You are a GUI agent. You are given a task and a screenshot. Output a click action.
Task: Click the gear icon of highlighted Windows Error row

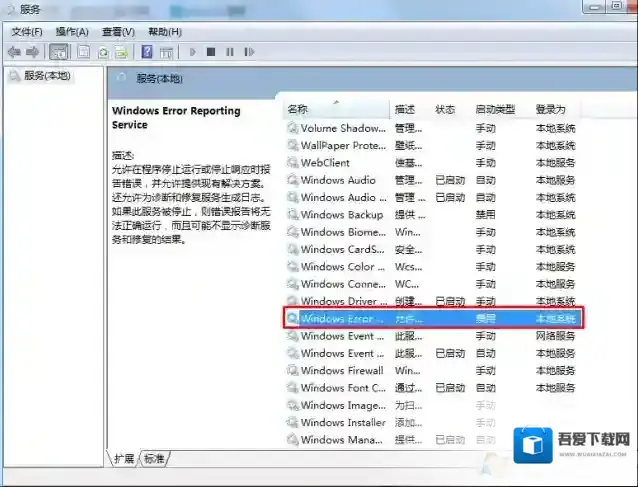[x=293, y=318]
